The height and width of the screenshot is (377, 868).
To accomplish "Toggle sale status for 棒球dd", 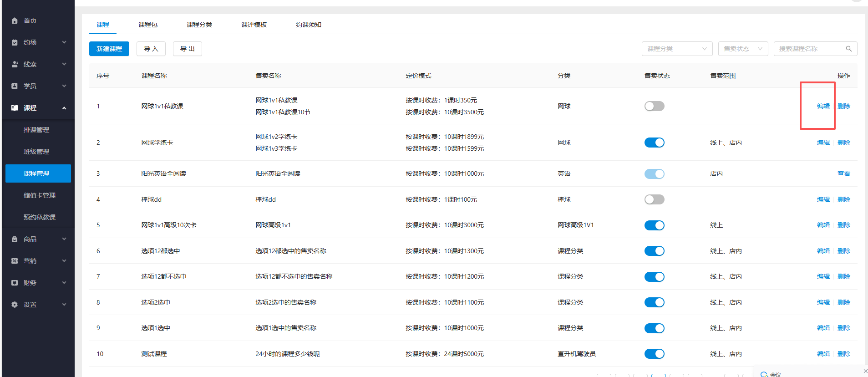I will click(x=654, y=199).
